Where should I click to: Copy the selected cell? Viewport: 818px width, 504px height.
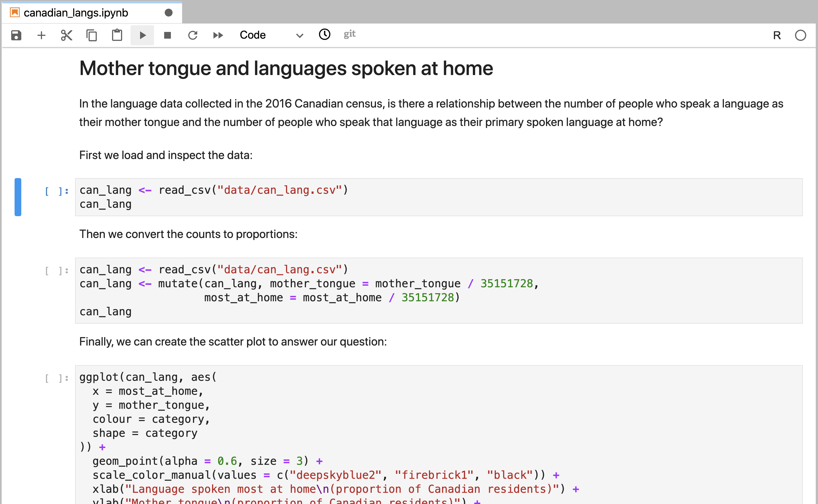pyautogui.click(x=92, y=35)
